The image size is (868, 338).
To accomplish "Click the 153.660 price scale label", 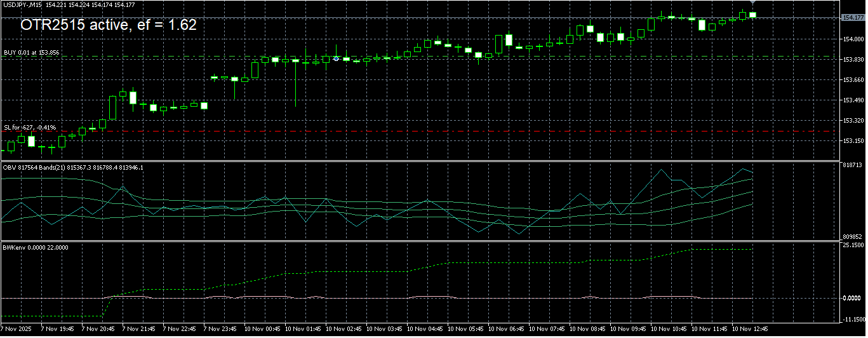I will [x=852, y=80].
